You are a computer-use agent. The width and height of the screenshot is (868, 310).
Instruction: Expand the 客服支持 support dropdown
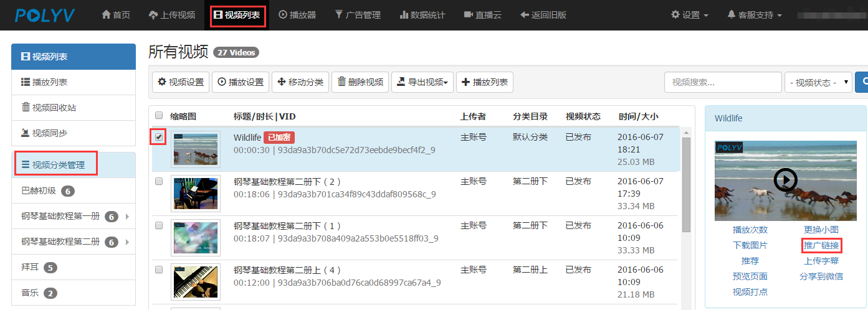pyautogui.click(x=755, y=15)
